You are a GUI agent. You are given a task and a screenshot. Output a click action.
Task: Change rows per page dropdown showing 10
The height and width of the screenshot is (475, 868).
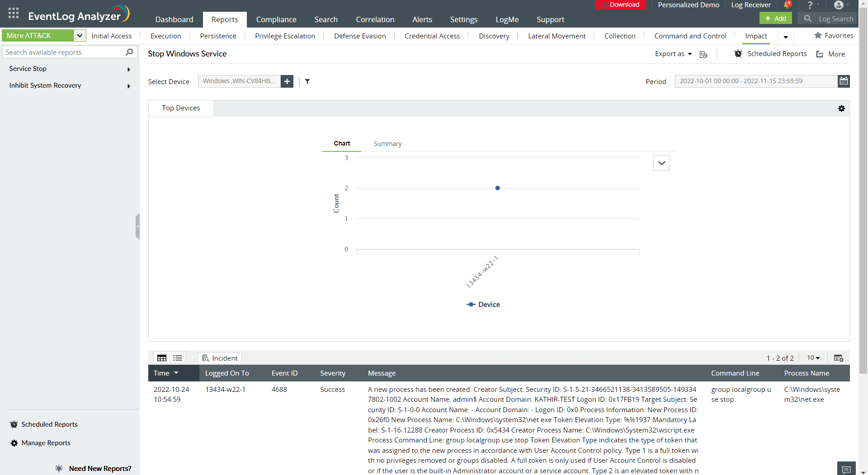point(813,357)
